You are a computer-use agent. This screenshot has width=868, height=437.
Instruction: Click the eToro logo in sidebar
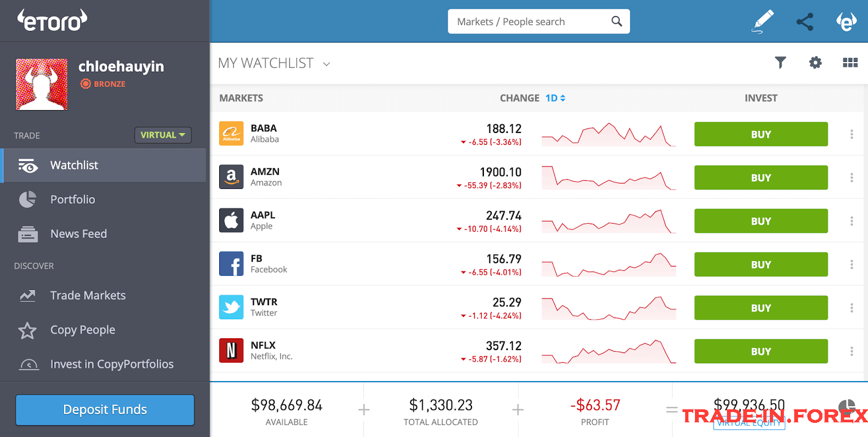52,21
